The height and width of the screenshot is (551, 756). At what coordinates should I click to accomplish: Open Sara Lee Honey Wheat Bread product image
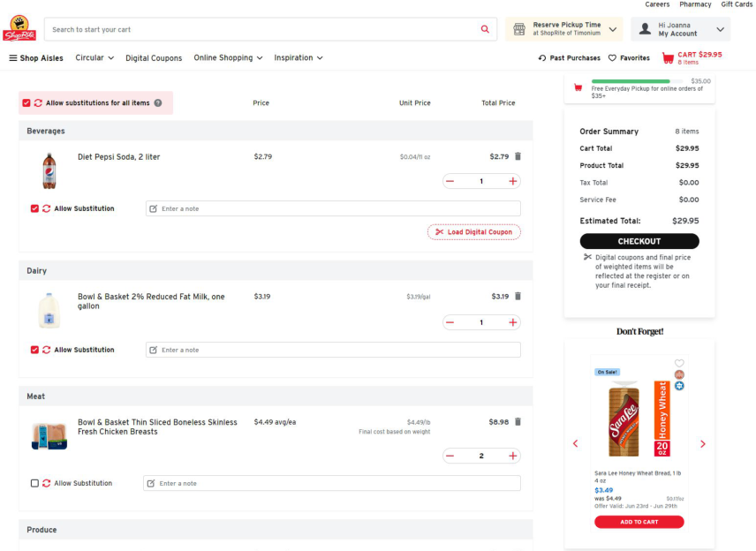point(639,419)
